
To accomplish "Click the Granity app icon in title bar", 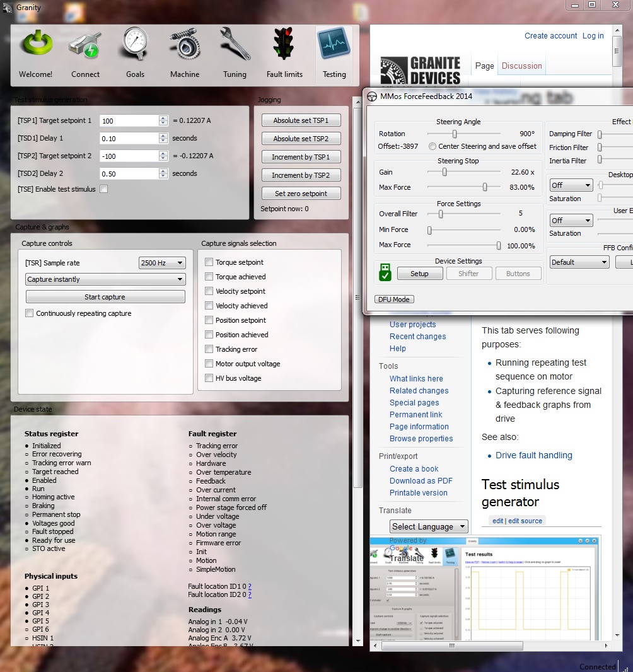I will click(x=8, y=8).
